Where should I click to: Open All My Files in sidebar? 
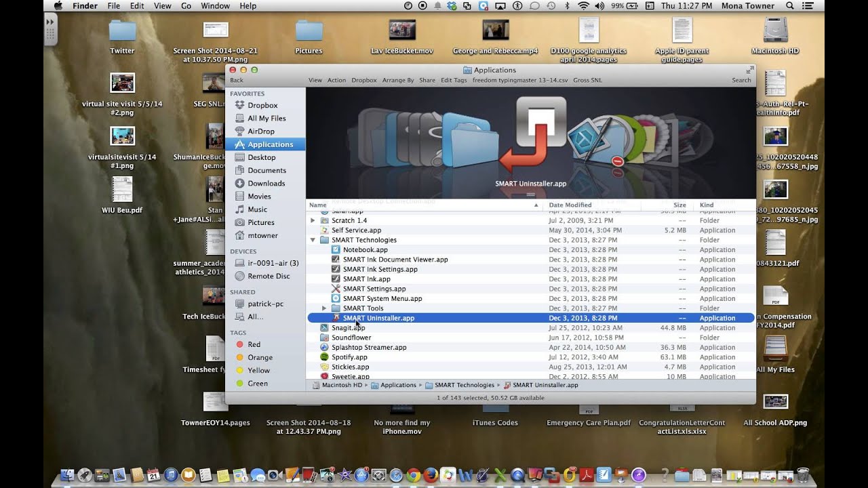(x=267, y=118)
